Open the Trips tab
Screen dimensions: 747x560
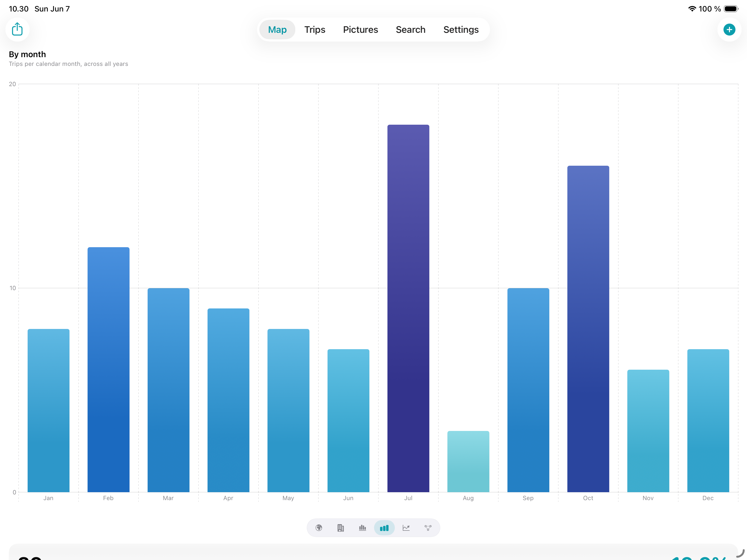315,30
